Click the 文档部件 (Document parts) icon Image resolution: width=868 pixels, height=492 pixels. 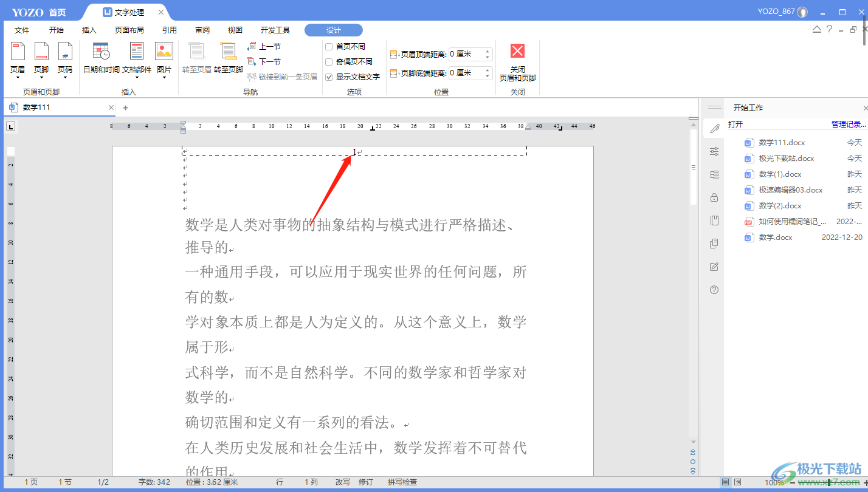point(137,52)
